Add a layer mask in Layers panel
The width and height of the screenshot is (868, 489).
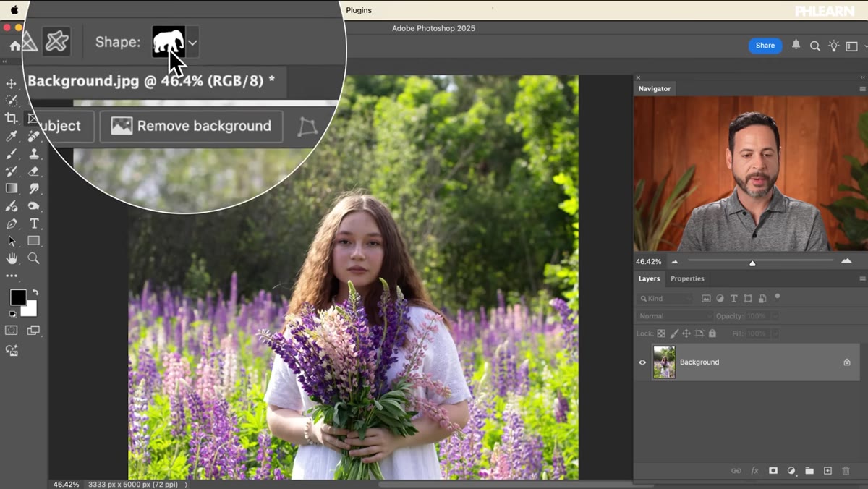773,471
